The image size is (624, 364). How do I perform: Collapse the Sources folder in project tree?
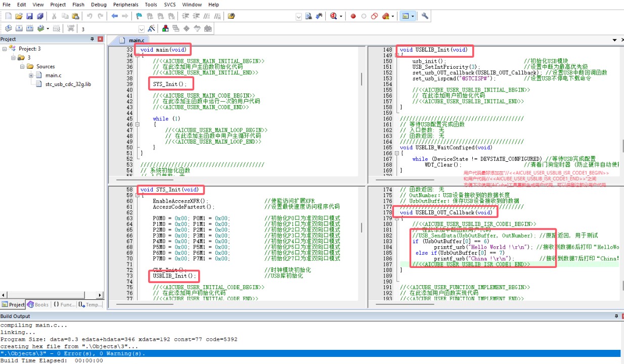[x=22, y=66]
